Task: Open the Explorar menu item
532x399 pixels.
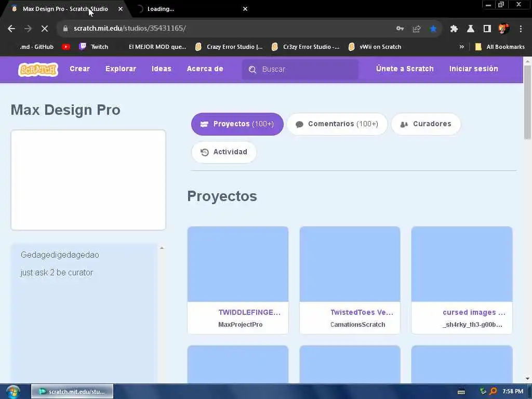Action: click(x=121, y=69)
